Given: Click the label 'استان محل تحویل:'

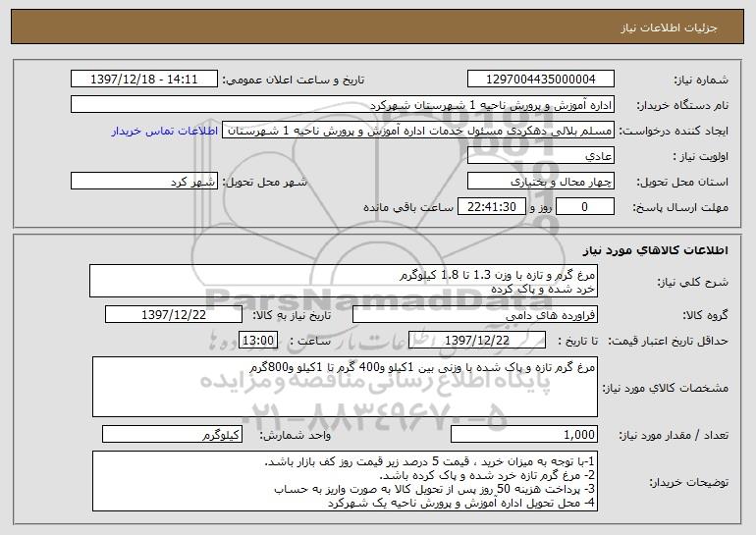Looking at the screenshot, I should (682, 182).
